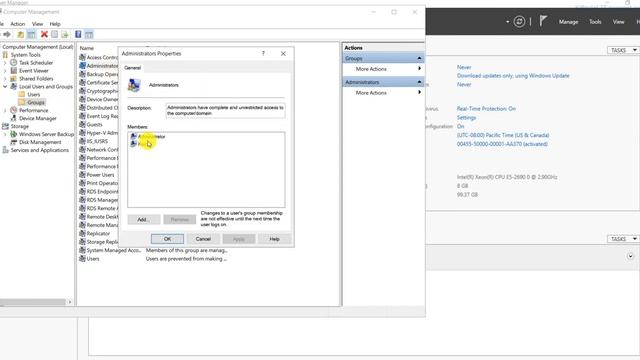
Task: Collapse the Local Users and Groups node
Action: (x=5, y=87)
